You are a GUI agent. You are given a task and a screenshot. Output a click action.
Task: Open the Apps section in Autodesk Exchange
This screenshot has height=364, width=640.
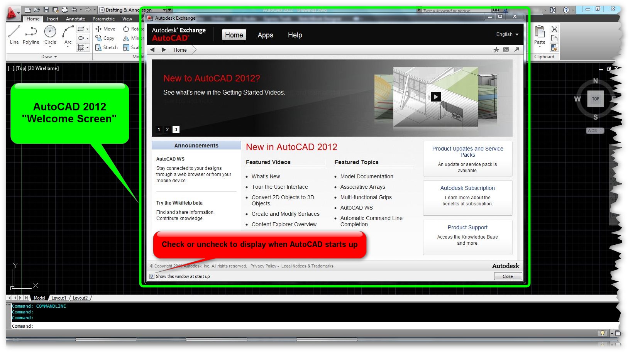coord(265,35)
